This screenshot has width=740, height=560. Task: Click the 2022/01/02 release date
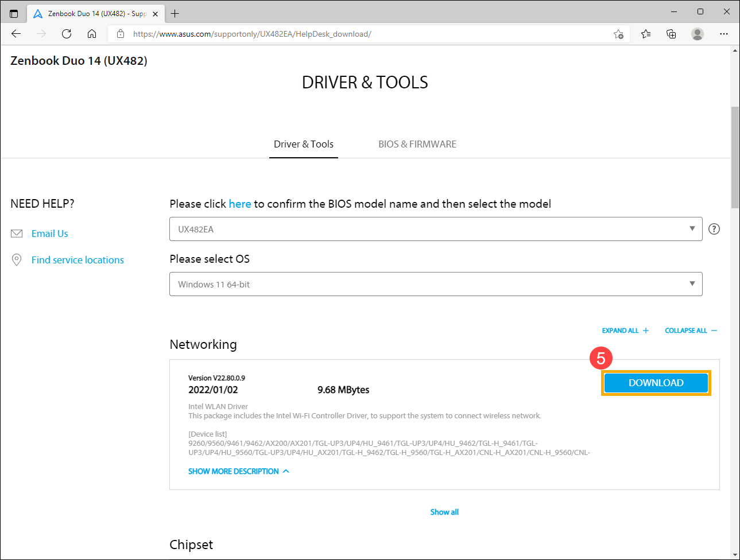213,390
